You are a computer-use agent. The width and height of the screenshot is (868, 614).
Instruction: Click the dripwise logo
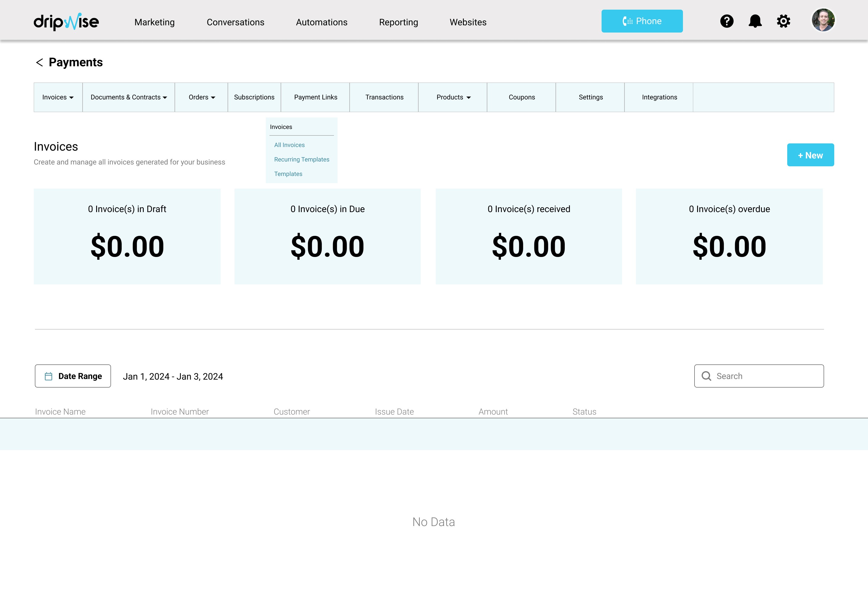tap(66, 22)
